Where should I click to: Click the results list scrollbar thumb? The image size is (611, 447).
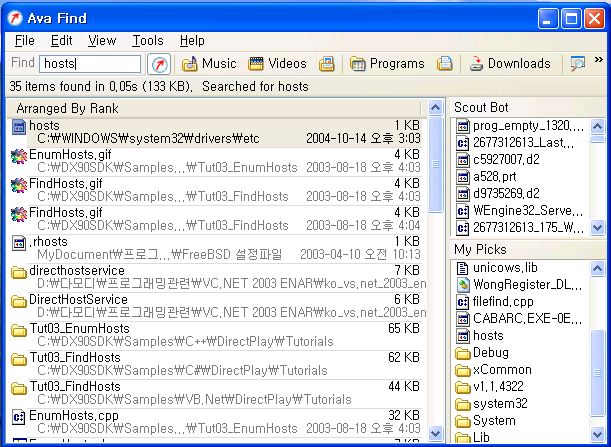435,164
